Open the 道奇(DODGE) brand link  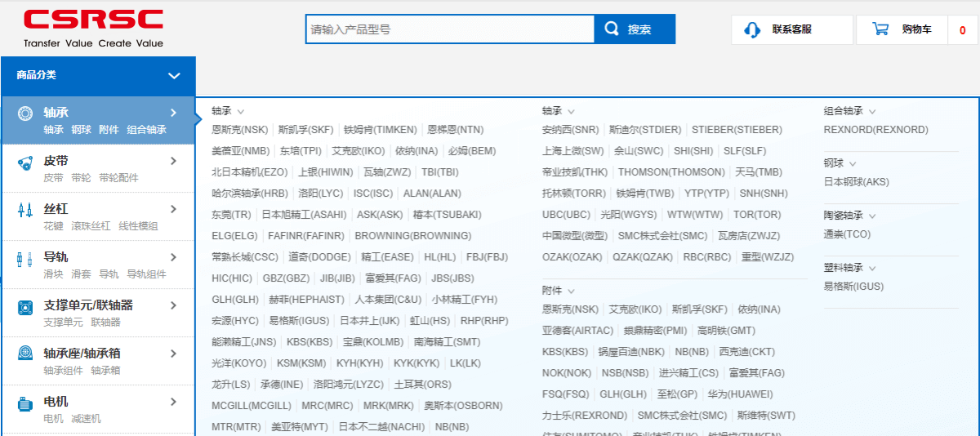[320, 257]
